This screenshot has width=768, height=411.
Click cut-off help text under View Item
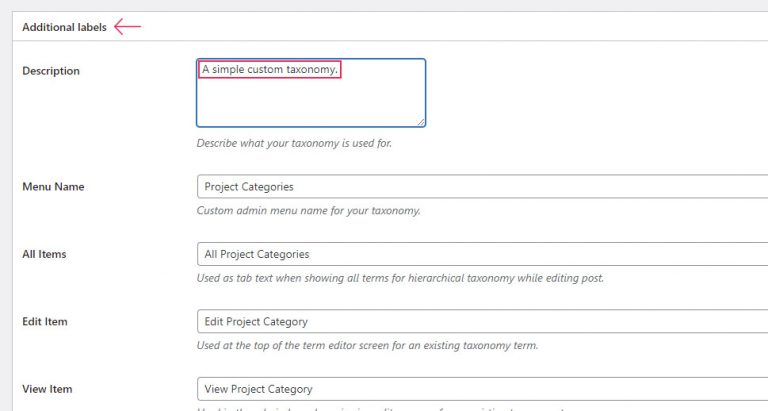click(x=400, y=409)
